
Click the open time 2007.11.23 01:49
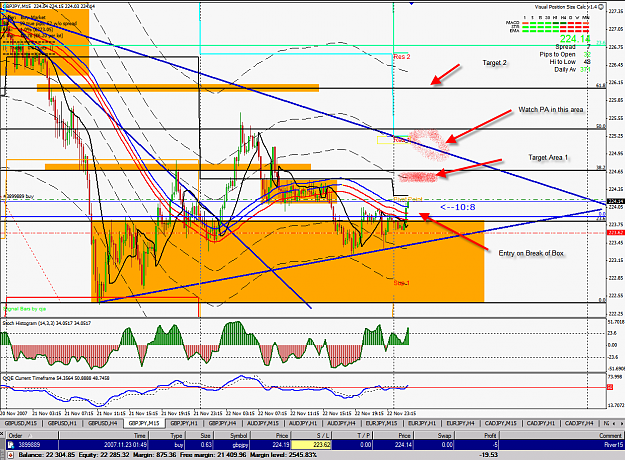(x=125, y=444)
